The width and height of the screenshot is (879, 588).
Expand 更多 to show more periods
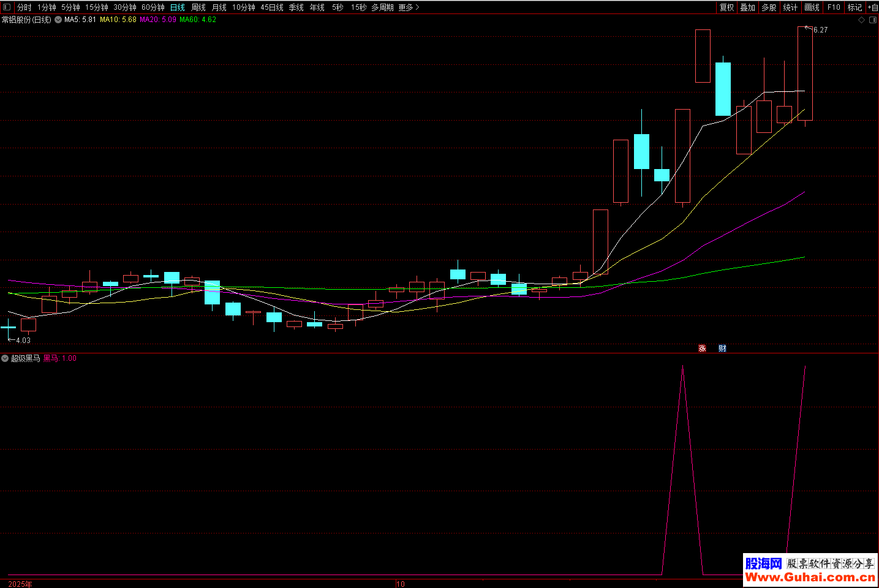coord(409,7)
